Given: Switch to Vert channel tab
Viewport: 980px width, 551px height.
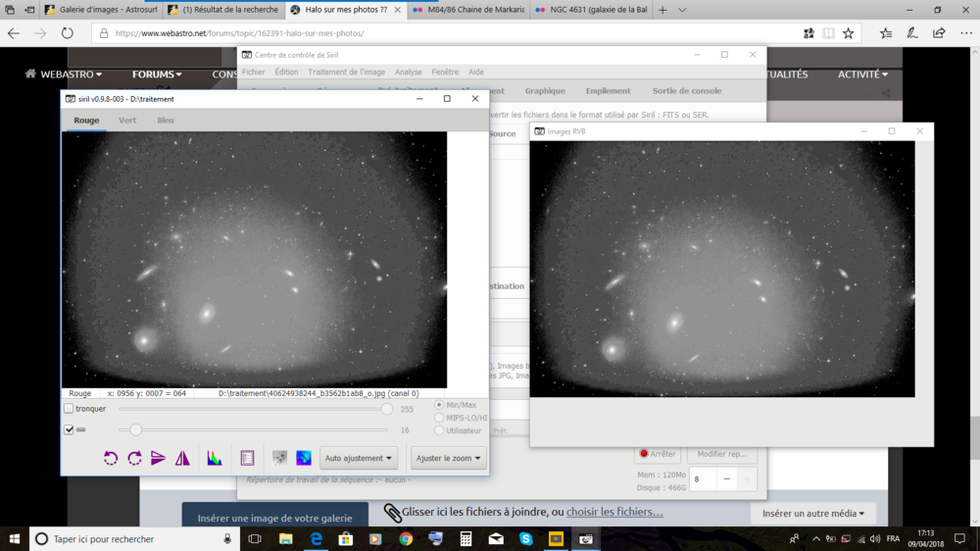Looking at the screenshot, I should (126, 120).
